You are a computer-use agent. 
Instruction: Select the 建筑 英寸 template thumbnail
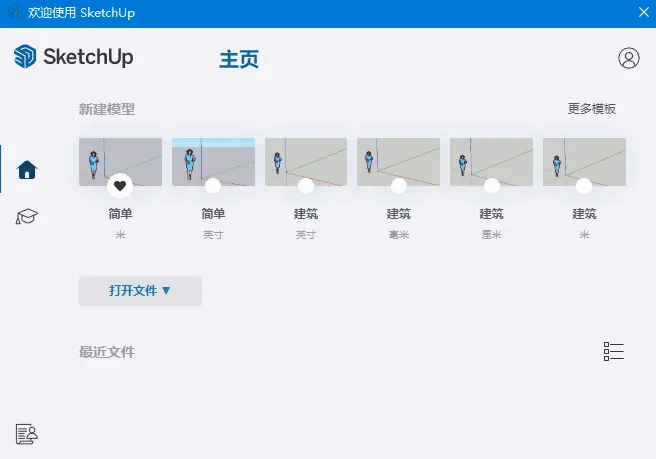coord(306,162)
